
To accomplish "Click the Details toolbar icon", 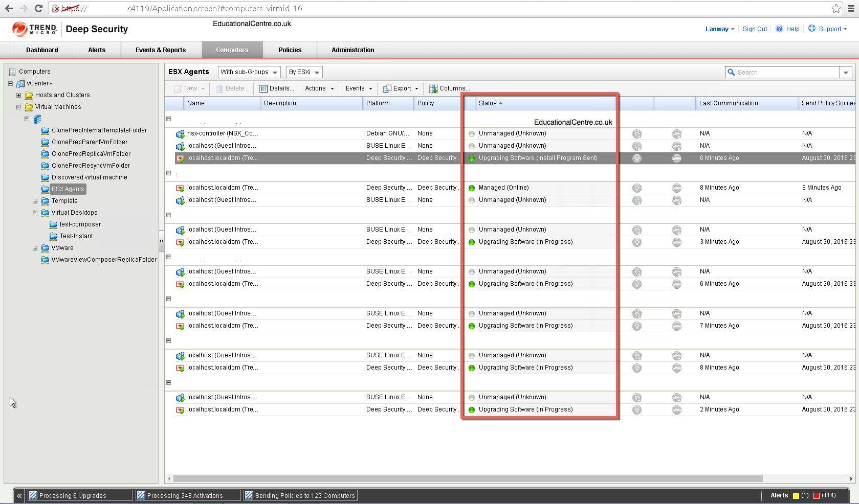I will click(263, 88).
